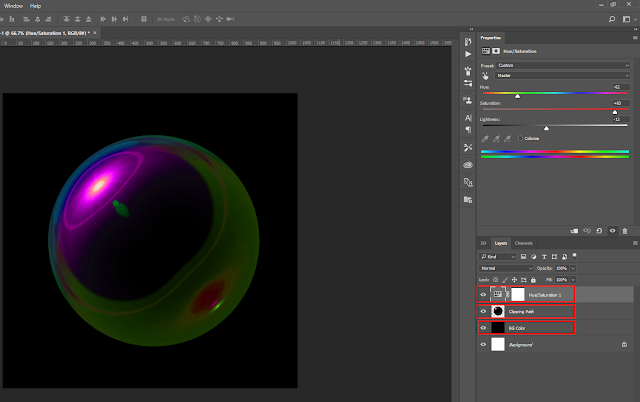The image size is (640, 402).
Task: Filter layers by smart object icon
Action: [564, 257]
